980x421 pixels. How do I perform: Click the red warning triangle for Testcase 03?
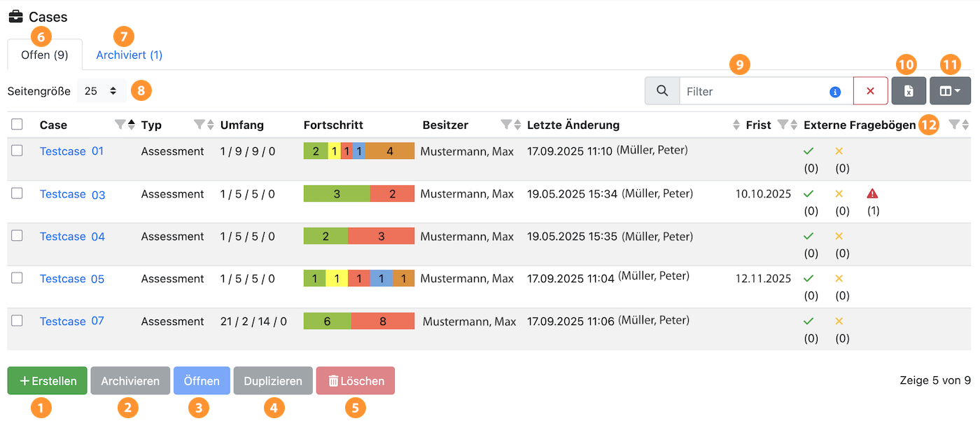872,193
